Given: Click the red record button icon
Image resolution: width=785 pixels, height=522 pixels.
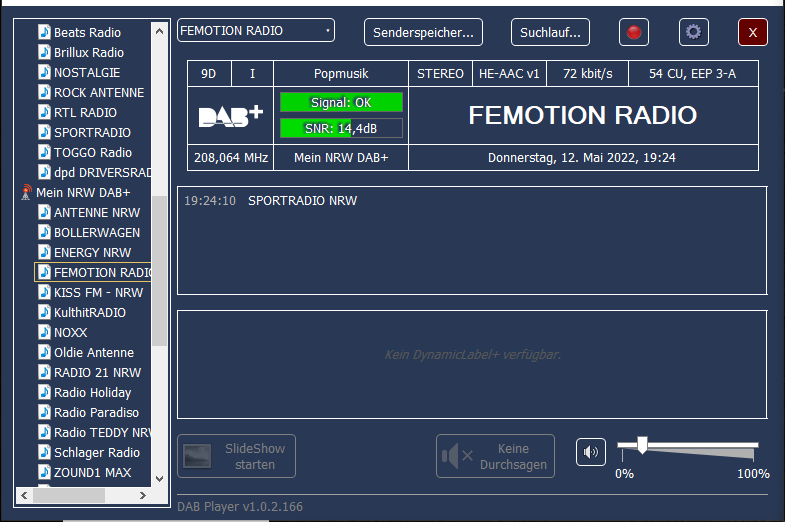Looking at the screenshot, I should click(x=633, y=32).
